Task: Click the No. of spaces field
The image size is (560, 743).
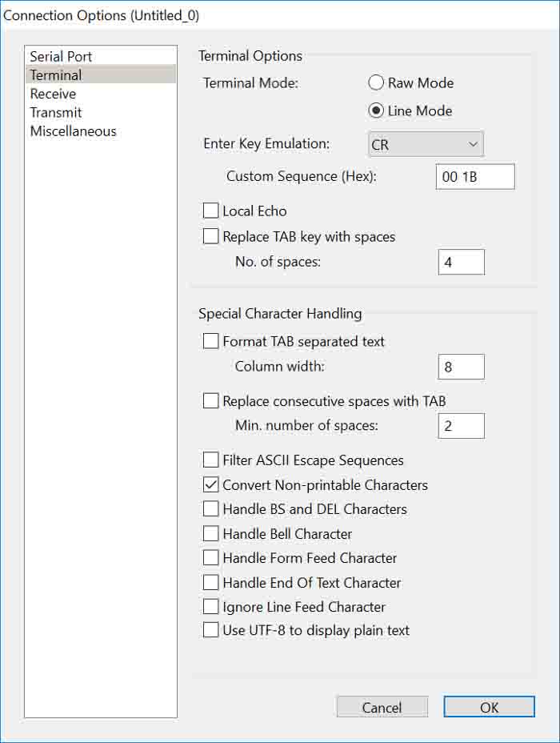Action: tap(462, 262)
